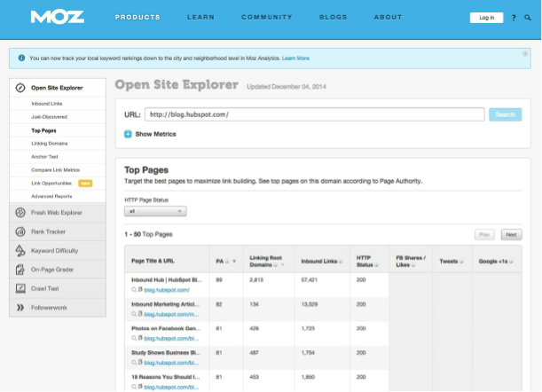Open the HTTP Page Status dropdown
Image resolution: width=542 pixels, height=392 pixels.
point(155,211)
